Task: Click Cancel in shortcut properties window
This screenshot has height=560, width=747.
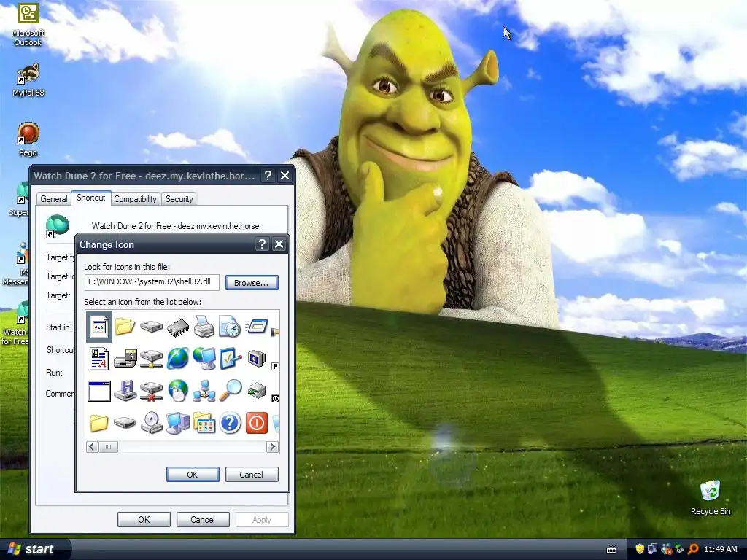Action: tap(203, 519)
